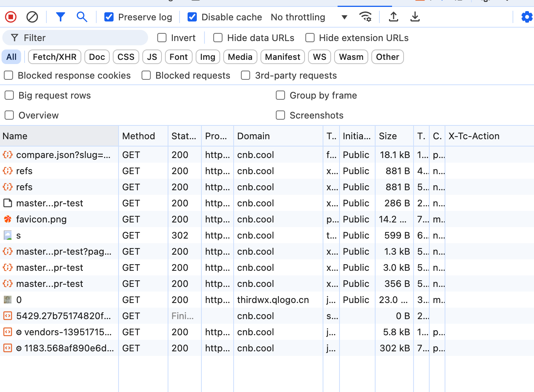Select the Fetch/XHR filter type
The height and width of the screenshot is (392, 534).
[54, 57]
